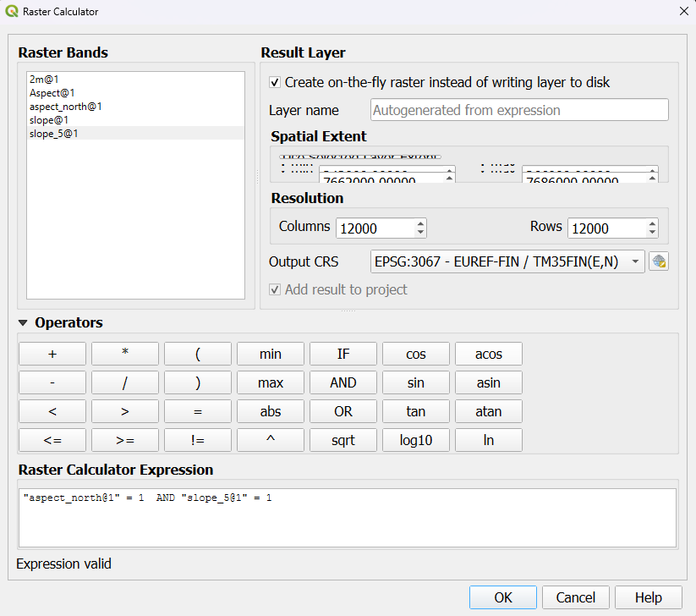
Task: Insert a closing parenthesis
Action: click(198, 382)
